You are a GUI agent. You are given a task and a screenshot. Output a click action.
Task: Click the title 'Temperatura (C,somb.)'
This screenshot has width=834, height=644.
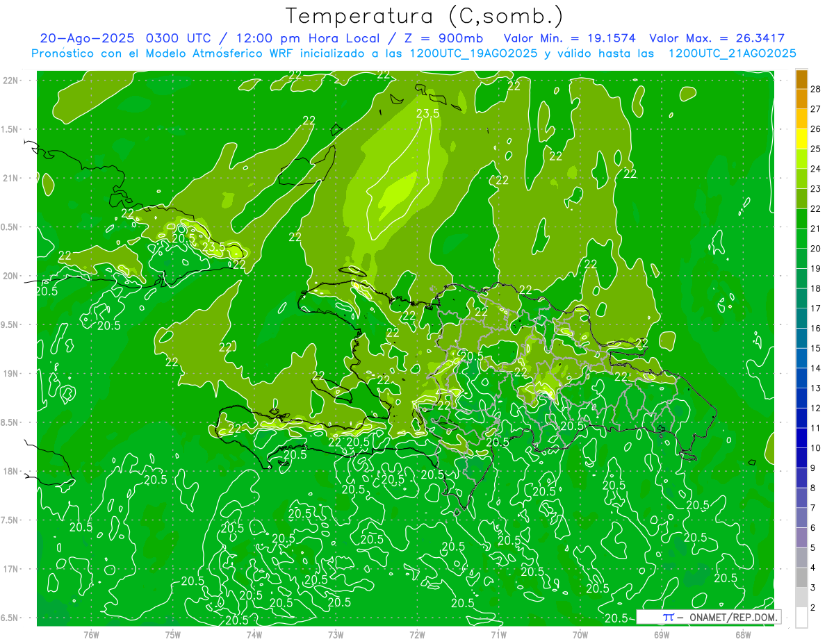point(424,16)
